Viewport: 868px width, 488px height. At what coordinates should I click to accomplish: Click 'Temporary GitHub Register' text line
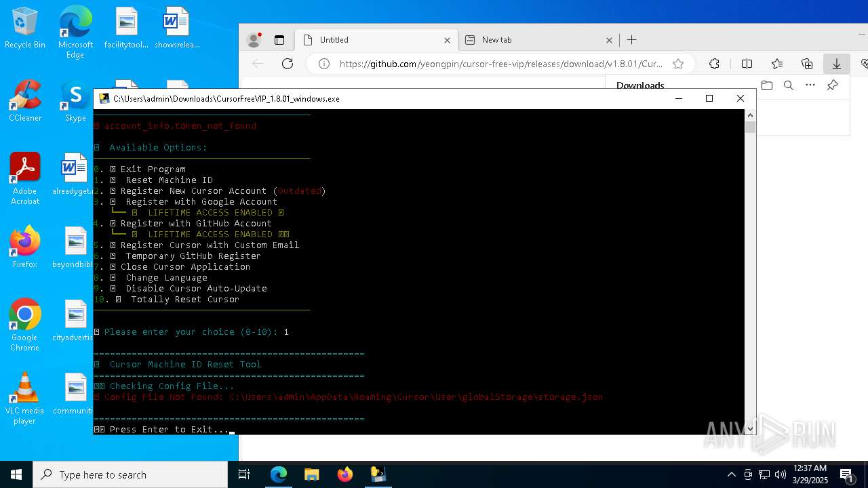[193, 256]
